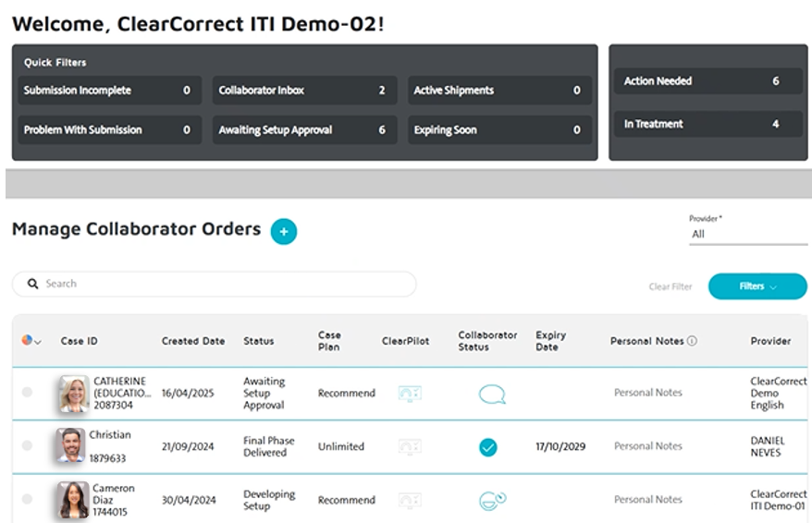The width and height of the screenshot is (812, 523).
Task: Open Cameron Diaz patient photo thumbnail
Action: (73, 500)
